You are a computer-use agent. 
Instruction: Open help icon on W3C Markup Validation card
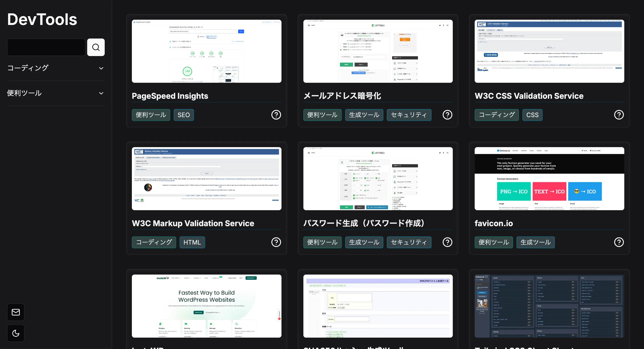coord(276,242)
